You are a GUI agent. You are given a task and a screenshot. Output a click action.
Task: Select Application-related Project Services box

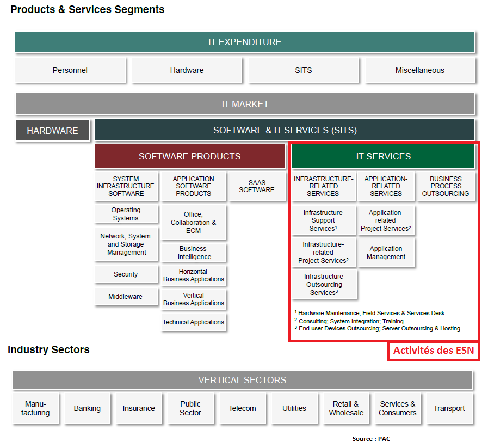pos(386,220)
